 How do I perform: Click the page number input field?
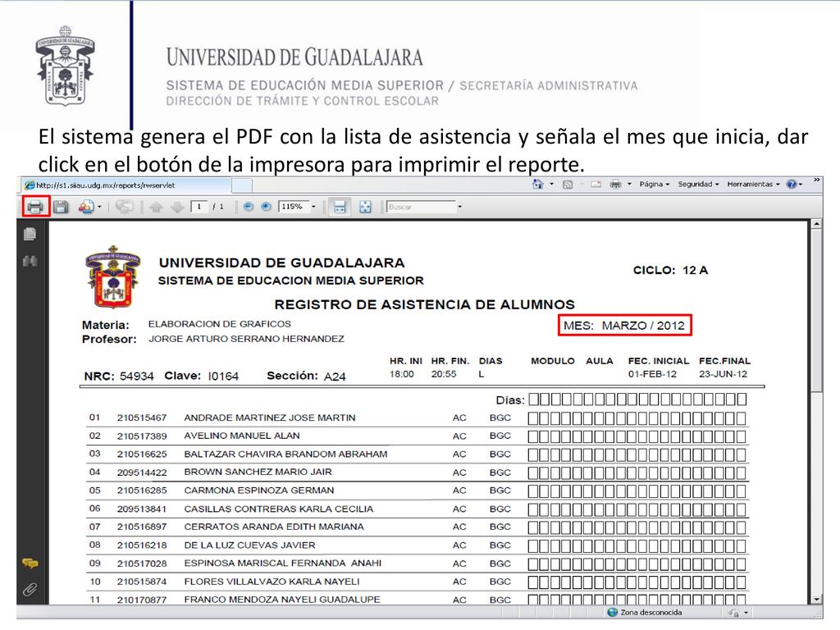click(199, 207)
